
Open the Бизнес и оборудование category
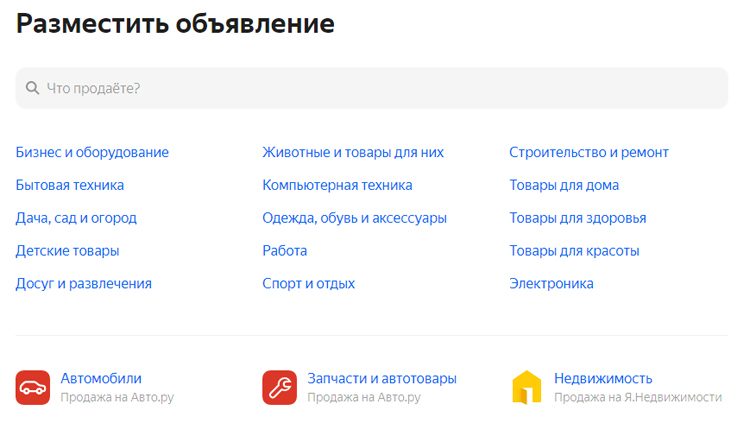[92, 152]
